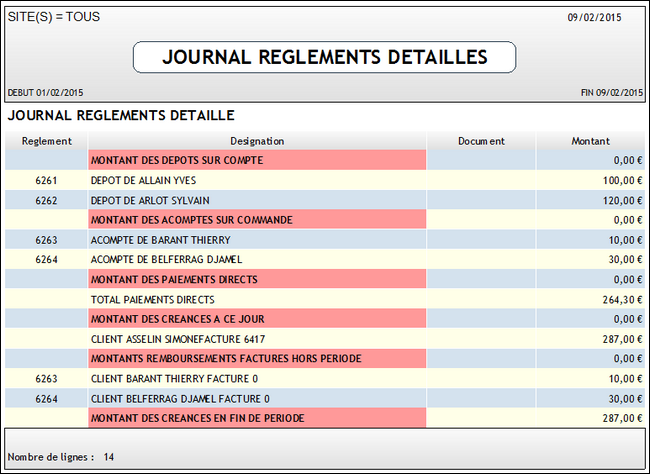Select ACOMPTE DE BELFERRAG DJAMEL entry

[166, 260]
